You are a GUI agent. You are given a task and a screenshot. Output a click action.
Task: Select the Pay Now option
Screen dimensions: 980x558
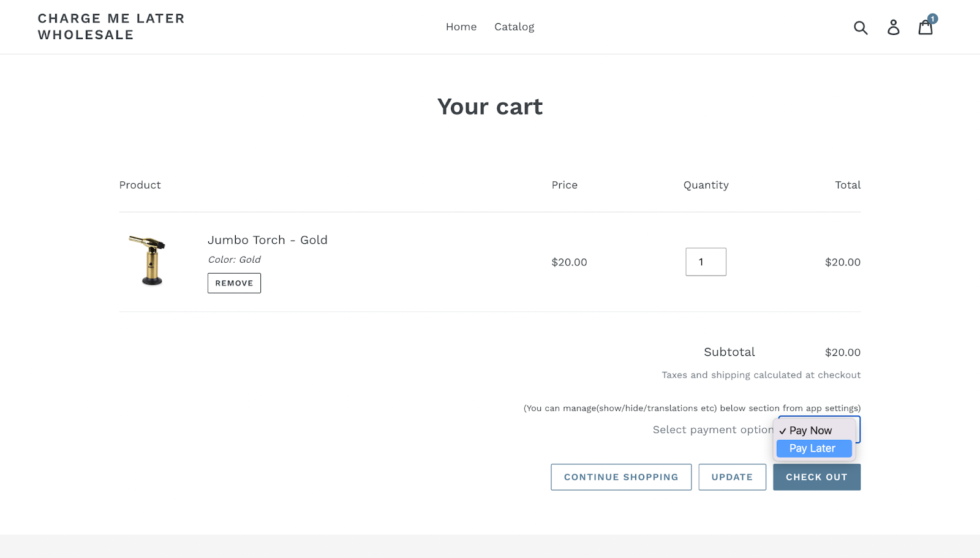(810, 431)
